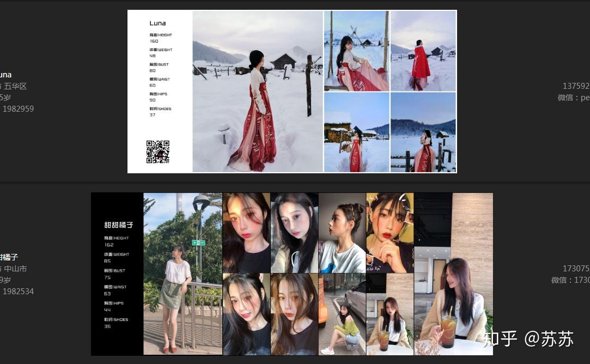Viewport: 590px width, 364px height.
Task: Open bottom-row selfie with warm orange lighting
Action: tap(294, 314)
